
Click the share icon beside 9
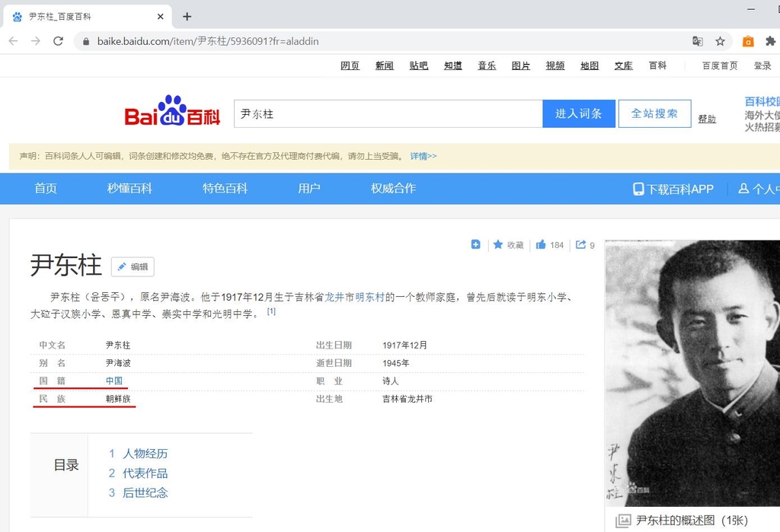click(581, 245)
